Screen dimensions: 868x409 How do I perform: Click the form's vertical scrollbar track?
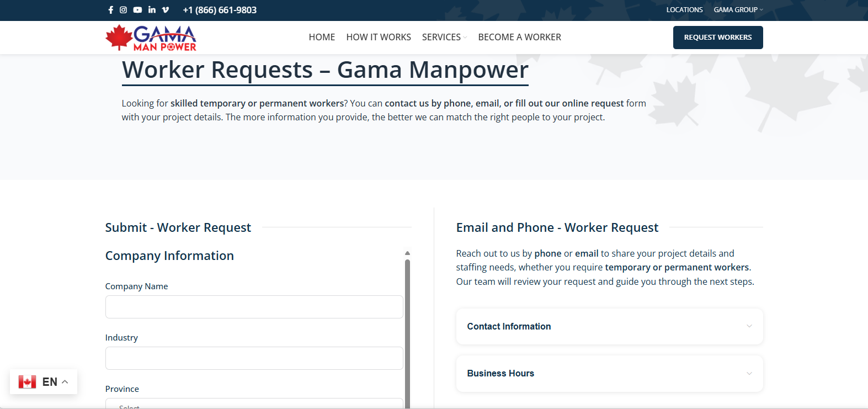tap(407, 331)
